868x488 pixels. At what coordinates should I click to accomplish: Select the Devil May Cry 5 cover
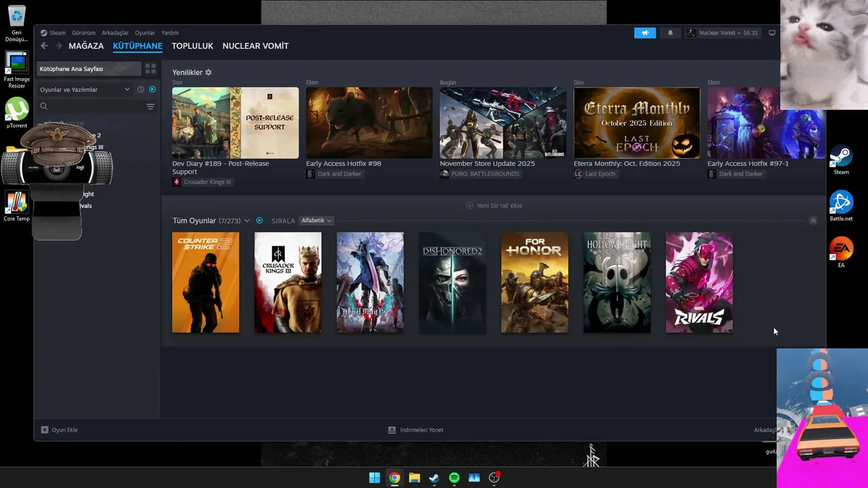tap(370, 283)
